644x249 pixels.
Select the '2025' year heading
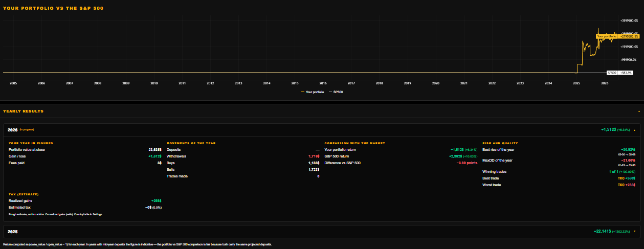(x=13, y=231)
